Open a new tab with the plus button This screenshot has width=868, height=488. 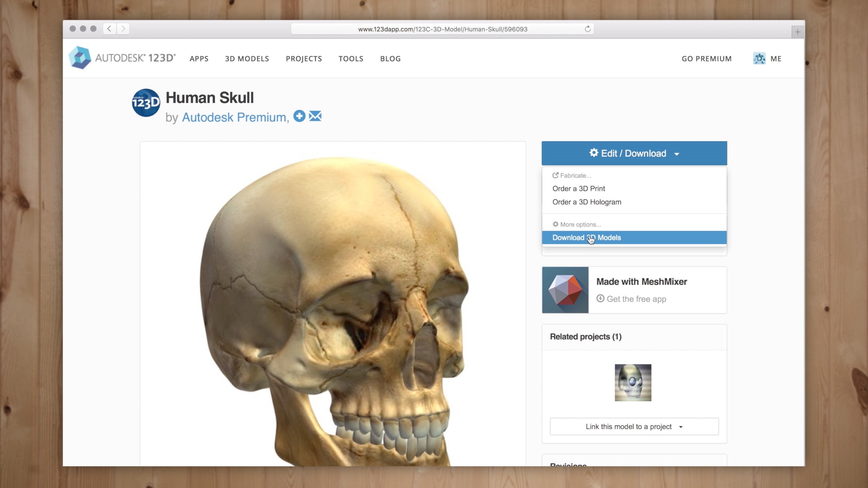797,32
